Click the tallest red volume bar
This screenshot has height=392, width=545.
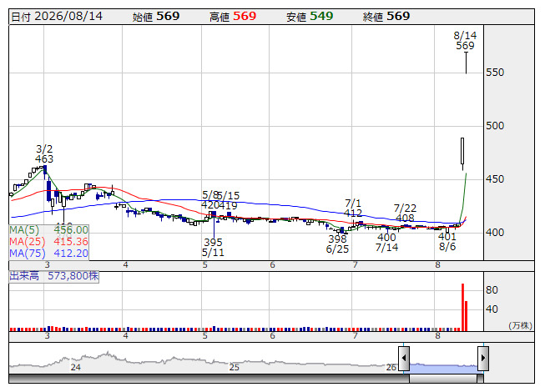point(462,307)
